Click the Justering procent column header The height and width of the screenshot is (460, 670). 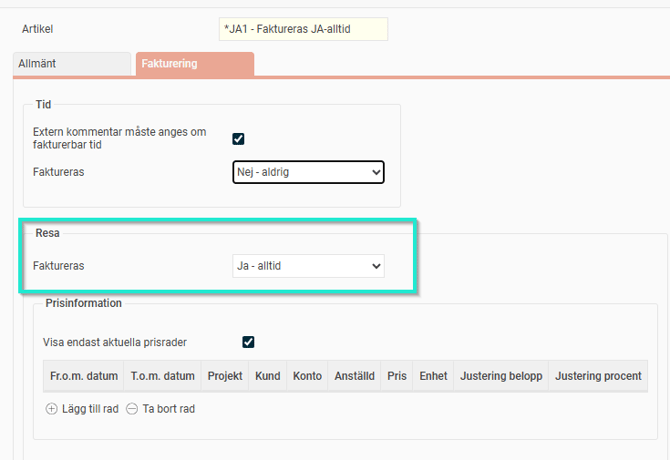tap(599, 376)
